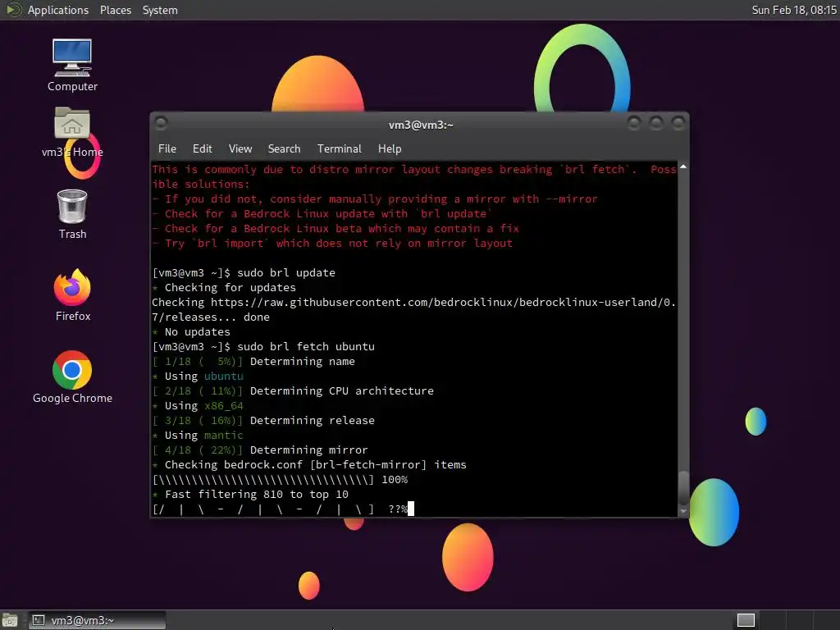Click the vm3@vm3:~ taskbar button
The width and height of the screenshot is (840, 630).
97,620
